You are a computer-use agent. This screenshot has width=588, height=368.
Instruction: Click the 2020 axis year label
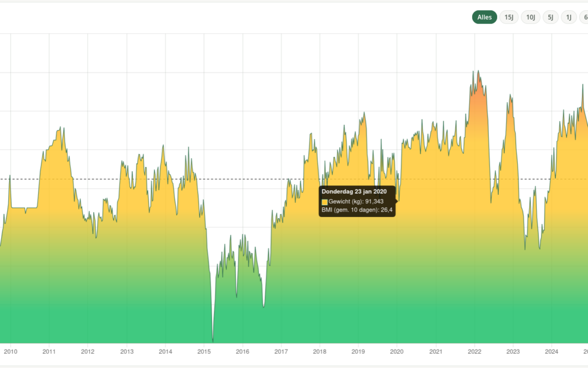(x=397, y=352)
